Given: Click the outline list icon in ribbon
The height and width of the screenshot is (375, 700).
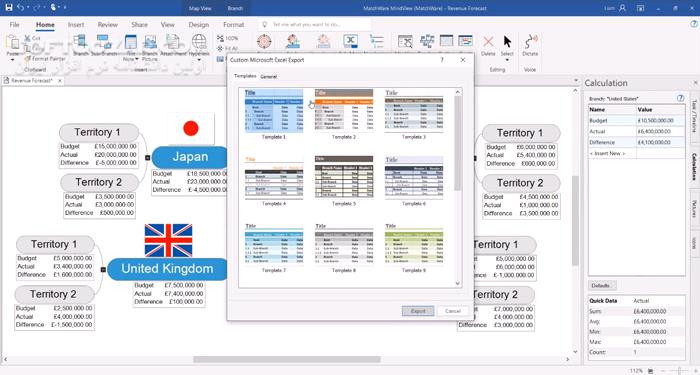Looking at the screenshot, I should (x=377, y=42).
